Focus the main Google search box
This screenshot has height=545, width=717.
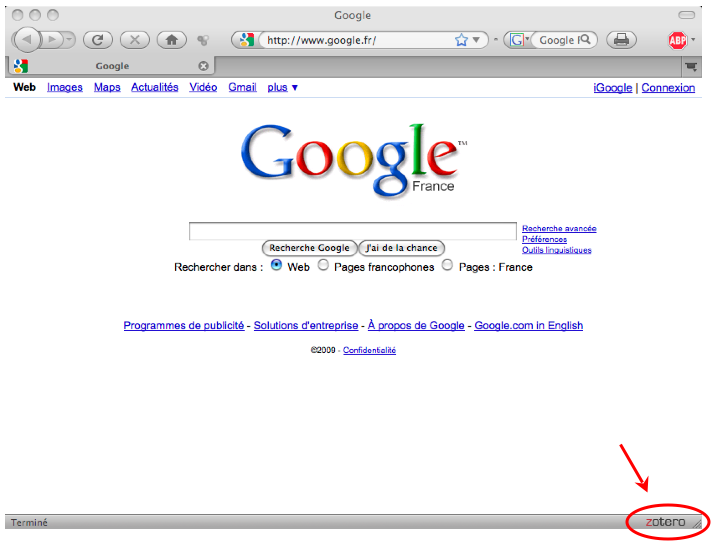pyautogui.click(x=353, y=231)
